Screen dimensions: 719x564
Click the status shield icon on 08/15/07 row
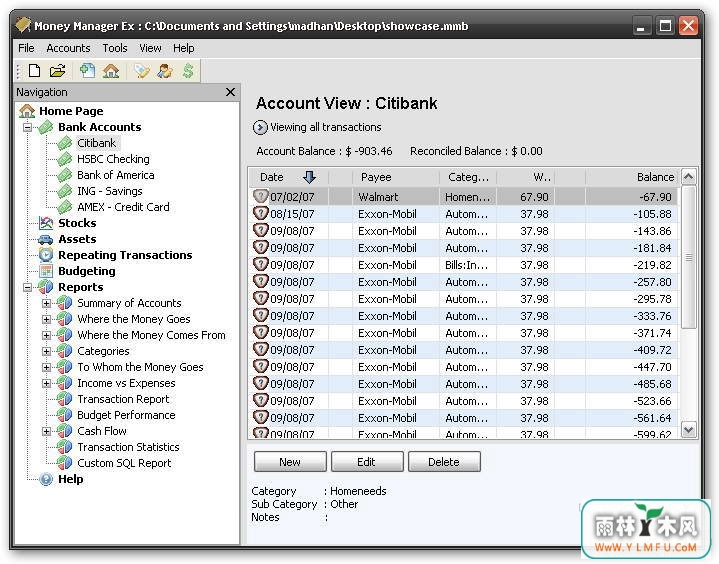click(260, 213)
